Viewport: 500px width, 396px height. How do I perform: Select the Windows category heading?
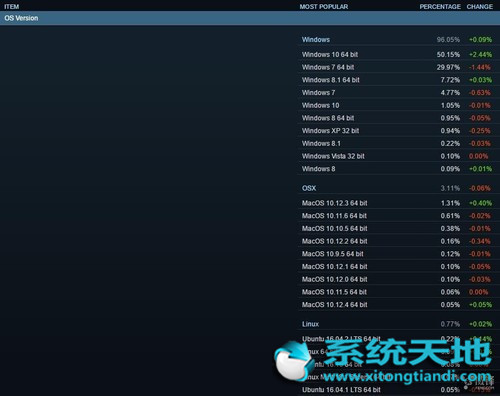point(316,40)
